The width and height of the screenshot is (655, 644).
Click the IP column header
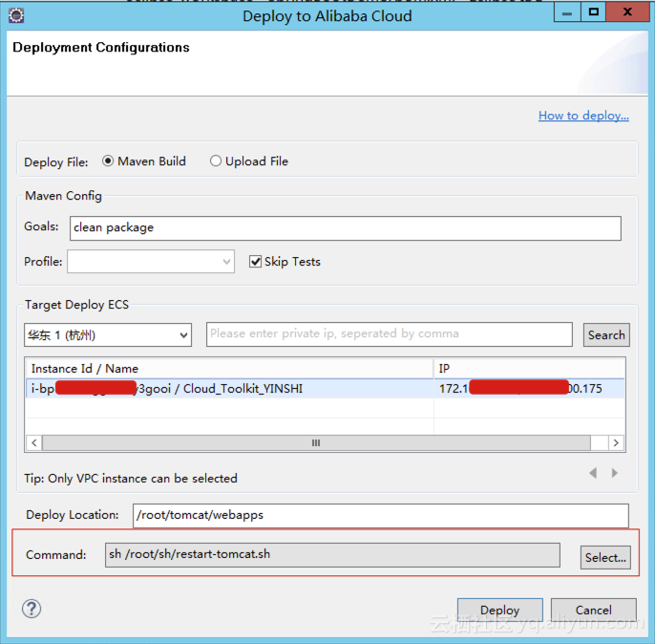(x=529, y=369)
